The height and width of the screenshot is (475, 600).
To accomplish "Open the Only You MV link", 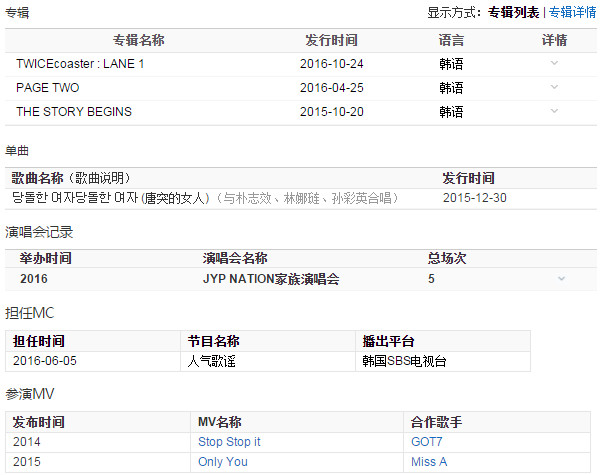I will (223, 462).
